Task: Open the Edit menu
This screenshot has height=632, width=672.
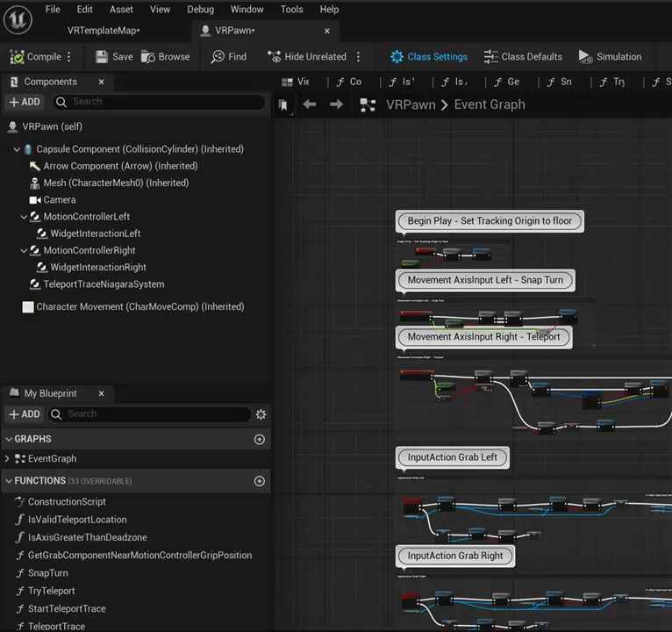Action: 84,10
